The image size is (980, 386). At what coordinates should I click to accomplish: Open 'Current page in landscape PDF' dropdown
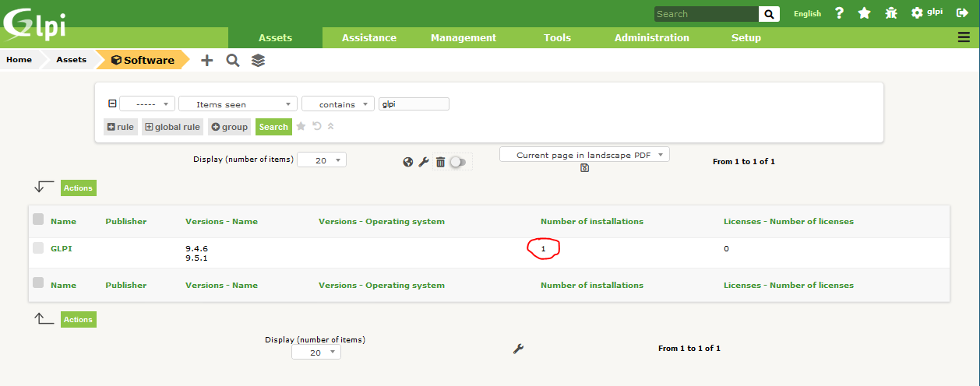click(x=584, y=155)
